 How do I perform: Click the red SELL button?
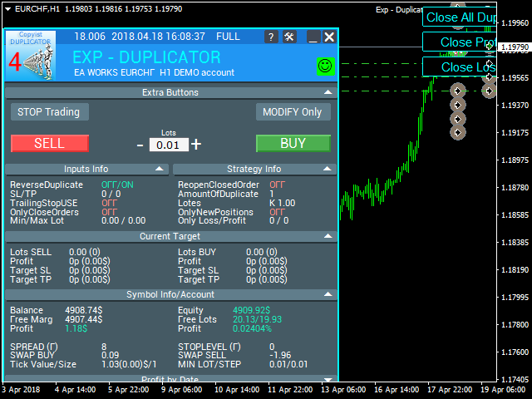click(50, 143)
